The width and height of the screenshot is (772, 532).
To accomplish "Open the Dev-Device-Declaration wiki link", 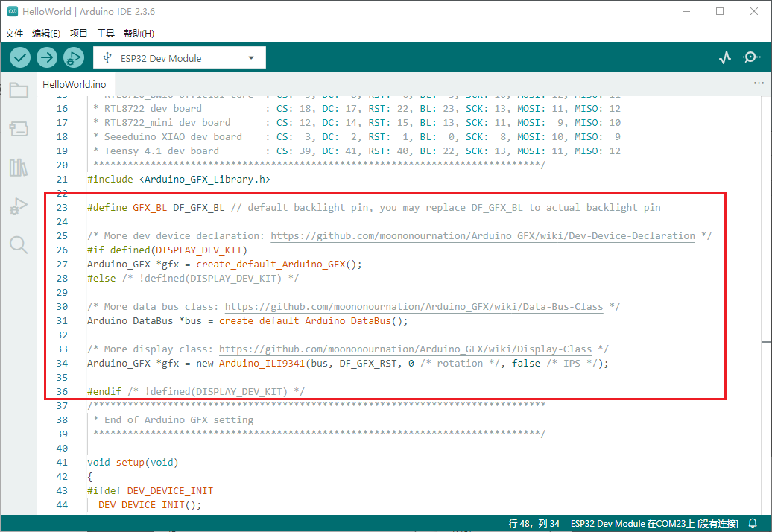I will coord(483,235).
